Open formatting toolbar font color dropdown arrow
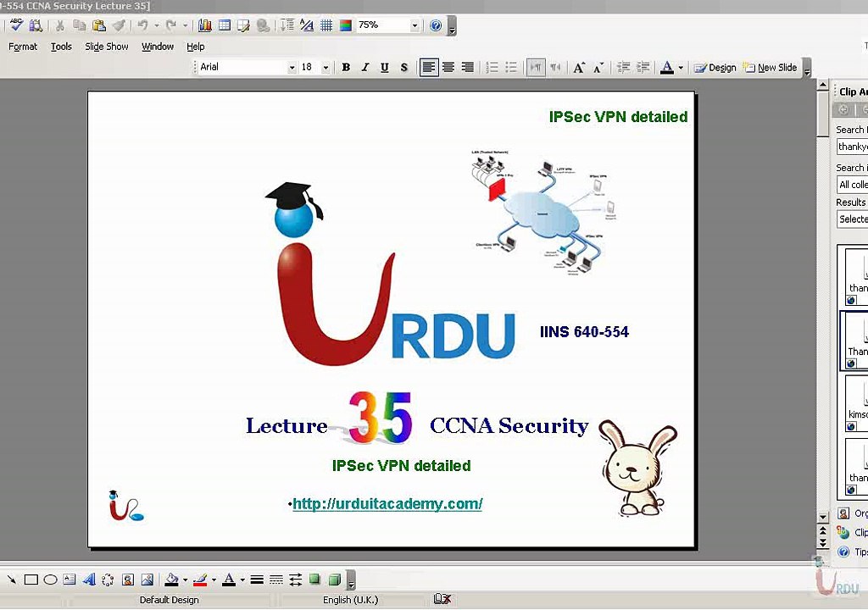The width and height of the screenshot is (868, 610). coord(681,68)
